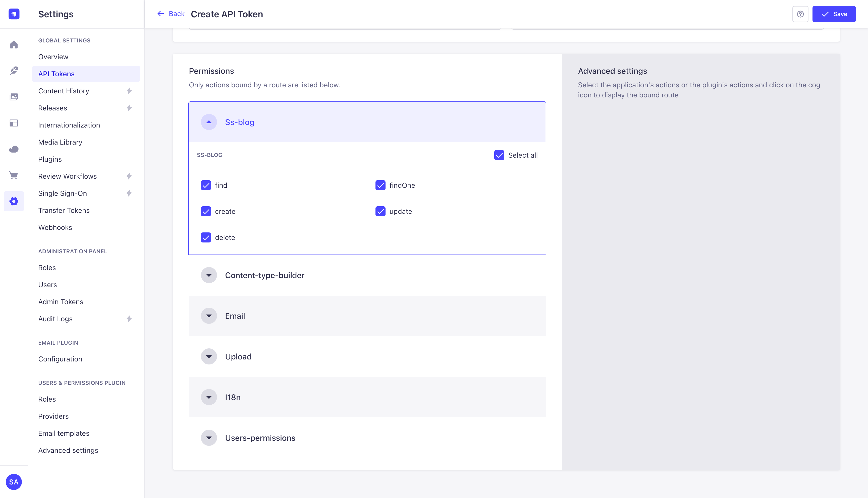The height and width of the screenshot is (498, 868).
Task: Toggle the delete permission checkbox
Action: click(x=206, y=237)
